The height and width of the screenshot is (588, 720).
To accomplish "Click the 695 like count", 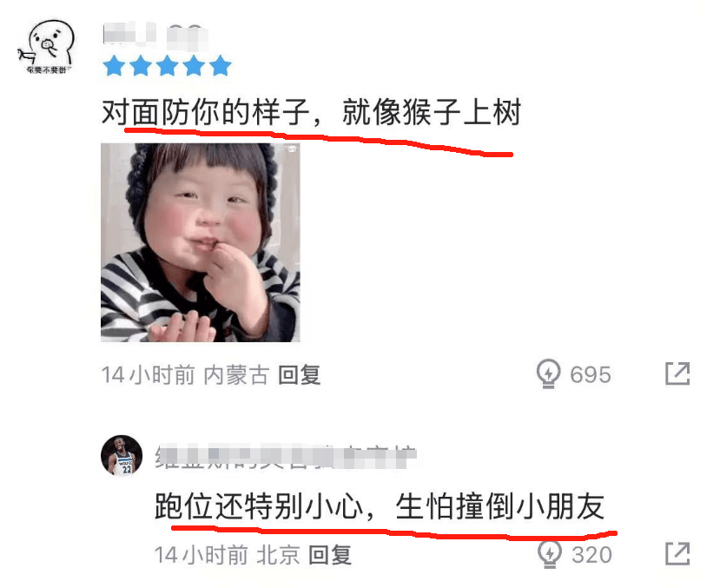I will click(x=591, y=374).
